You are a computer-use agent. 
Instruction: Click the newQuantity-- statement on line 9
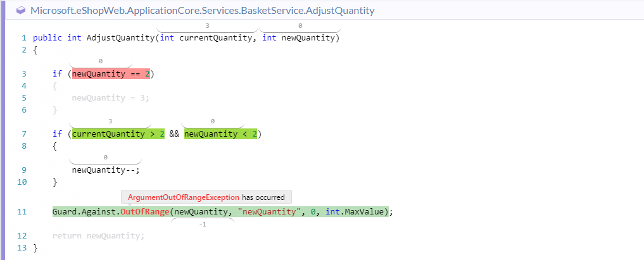point(105,170)
